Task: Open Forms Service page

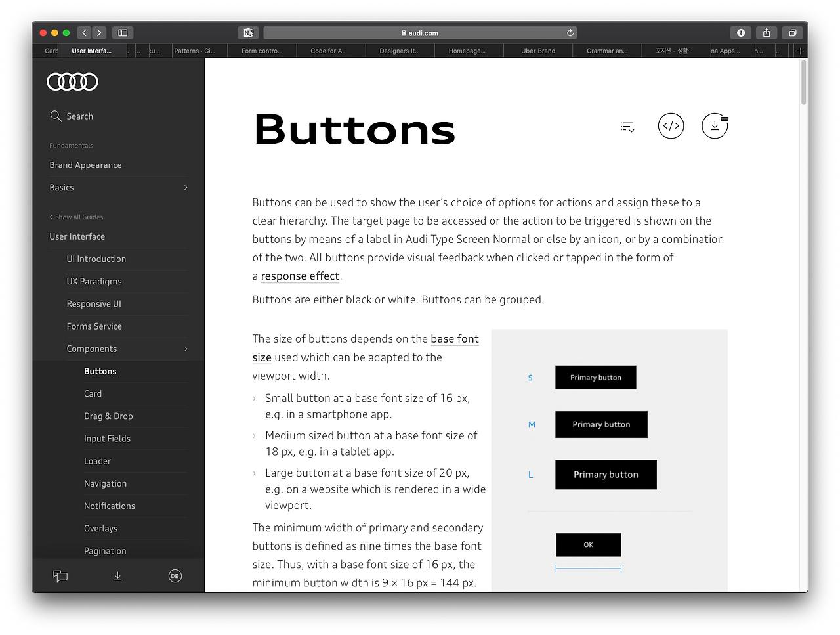Action: coord(94,326)
